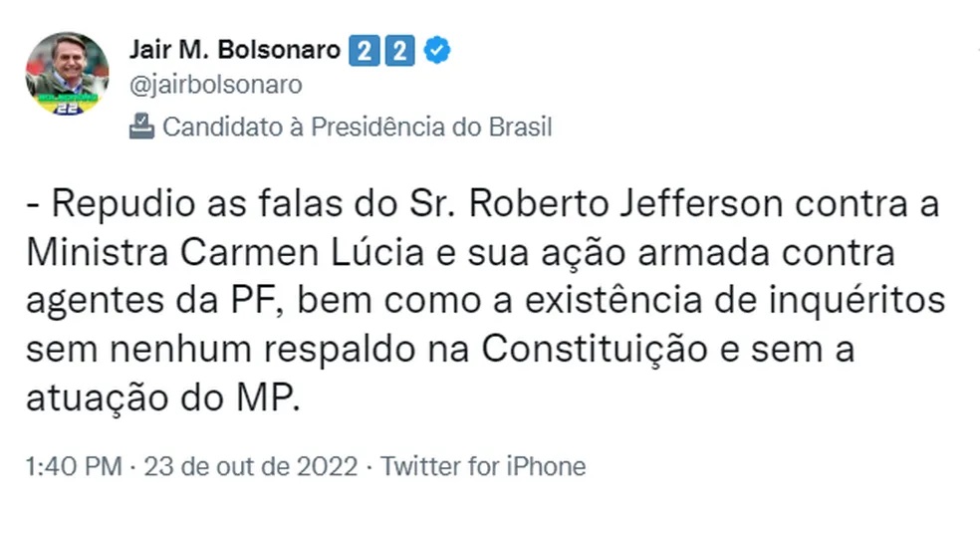Click the "Candidato à Presidência do Brasil" label
The image size is (980, 537).
click(x=357, y=127)
